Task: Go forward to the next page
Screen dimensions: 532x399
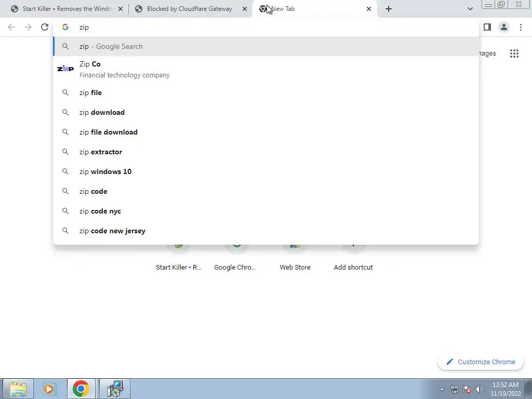Action: pyautogui.click(x=28, y=27)
